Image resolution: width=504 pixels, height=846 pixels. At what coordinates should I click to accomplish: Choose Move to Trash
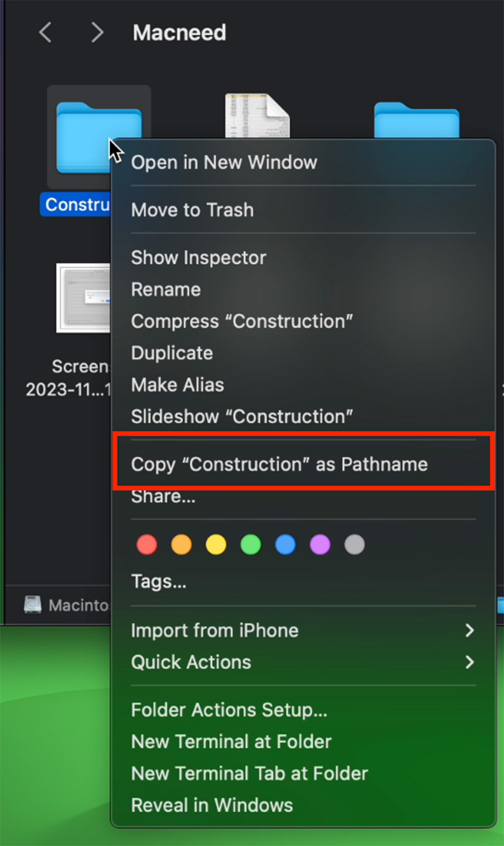click(303, 210)
